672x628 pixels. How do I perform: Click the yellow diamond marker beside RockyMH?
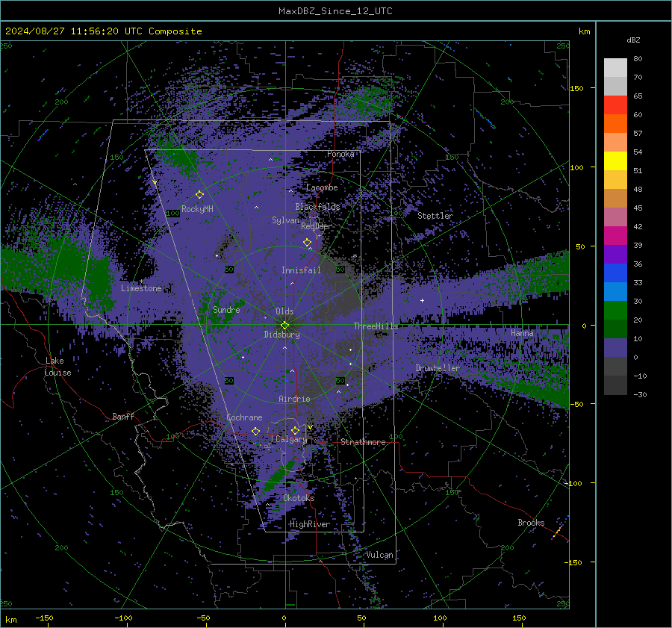[x=199, y=195]
